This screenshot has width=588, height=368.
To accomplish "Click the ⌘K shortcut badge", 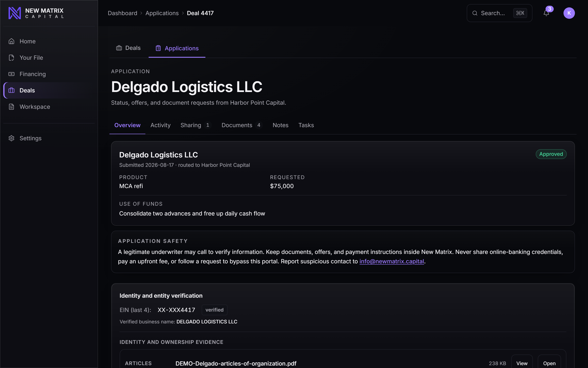I will click(x=520, y=13).
